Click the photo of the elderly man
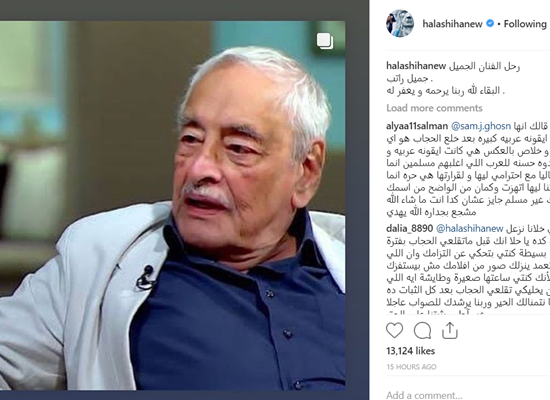The width and height of the screenshot is (550, 400). [x=172, y=205]
